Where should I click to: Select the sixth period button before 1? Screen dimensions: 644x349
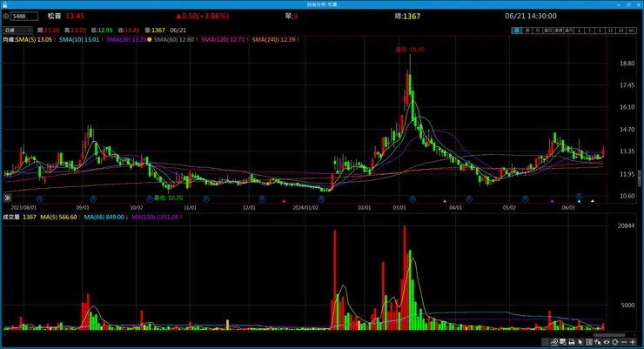pyautogui.click(x=569, y=30)
